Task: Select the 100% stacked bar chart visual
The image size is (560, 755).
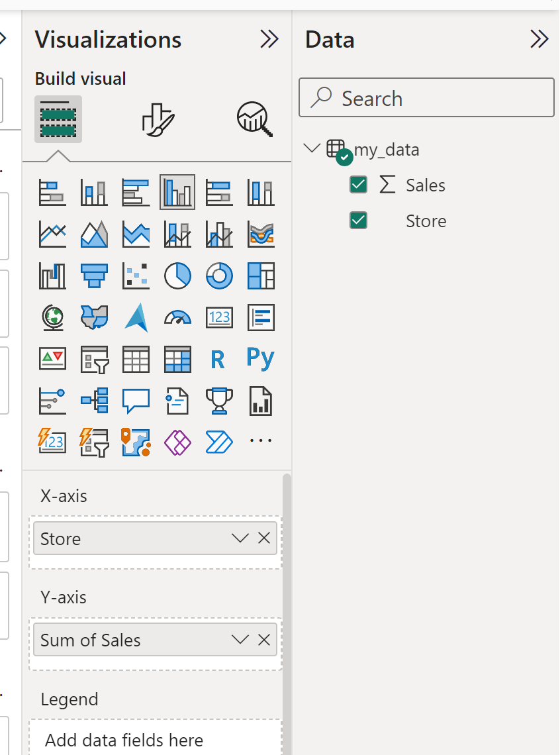Action: pyautogui.click(x=219, y=193)
